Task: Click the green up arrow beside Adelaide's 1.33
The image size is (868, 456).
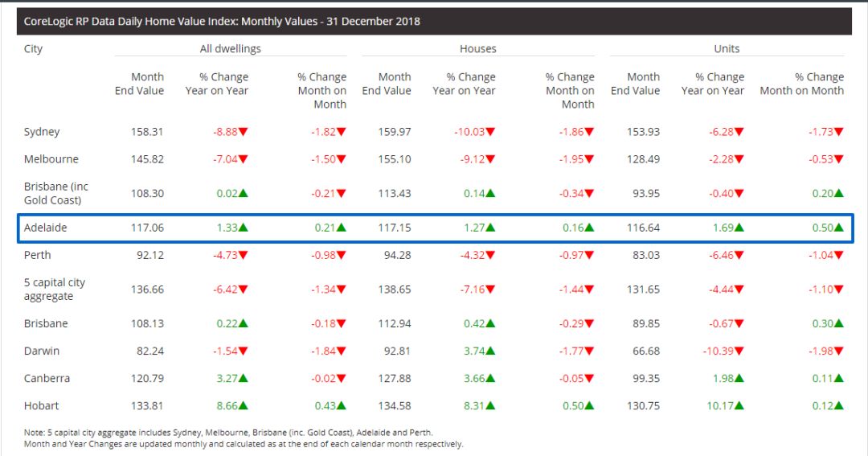Action: [243, 228]
